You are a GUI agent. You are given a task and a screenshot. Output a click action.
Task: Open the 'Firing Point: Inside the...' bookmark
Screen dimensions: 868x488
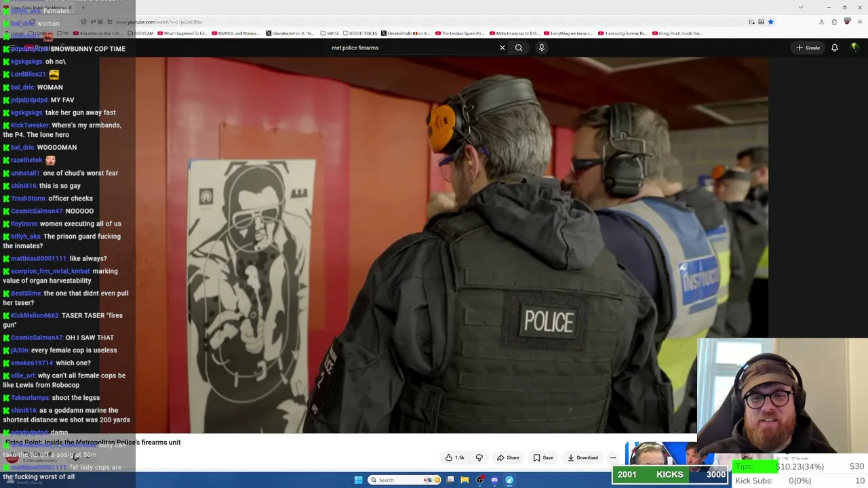[x=676, y=33]
